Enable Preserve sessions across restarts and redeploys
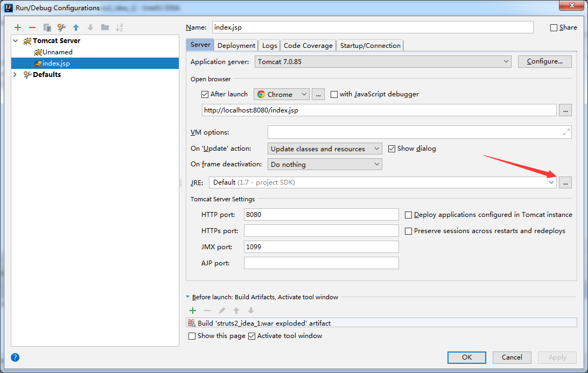The height and width of the screenshot is (373, 588). tap(408, 231)
